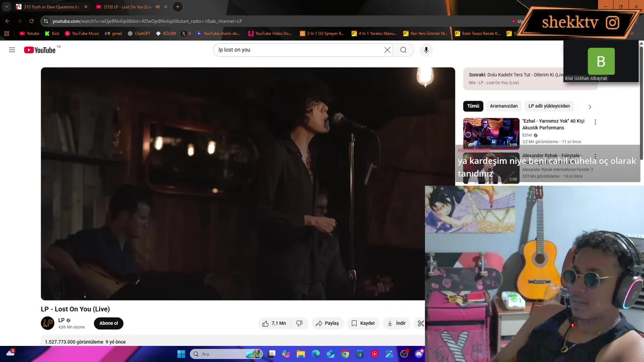The height and width of the screenshot is (362, 644).
Task: Open the Alexander Rybak video three-dot menu
Action: point(595,156)
